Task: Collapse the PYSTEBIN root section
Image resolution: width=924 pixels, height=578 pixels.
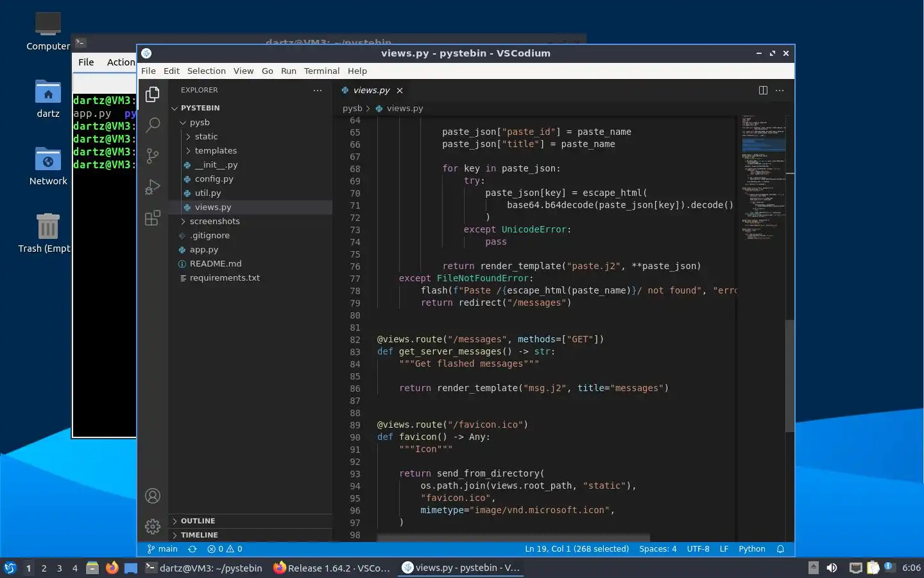Action: pyautogui.click(x=250, y=108)
